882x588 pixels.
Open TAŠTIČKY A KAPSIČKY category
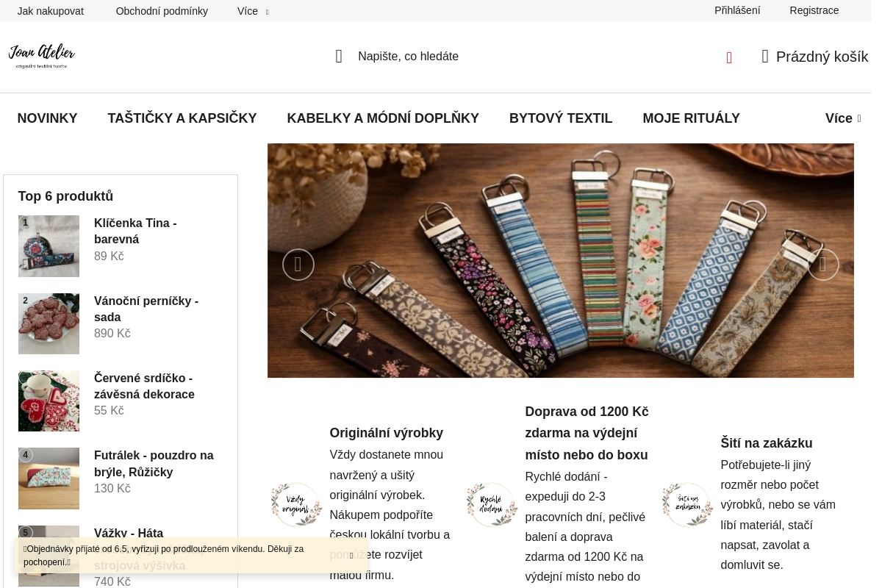[x=182, y=118]
